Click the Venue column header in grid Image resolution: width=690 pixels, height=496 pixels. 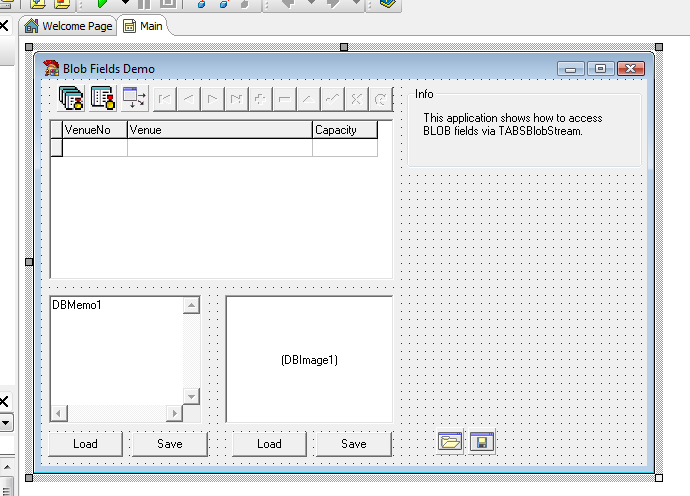(219, 130)
